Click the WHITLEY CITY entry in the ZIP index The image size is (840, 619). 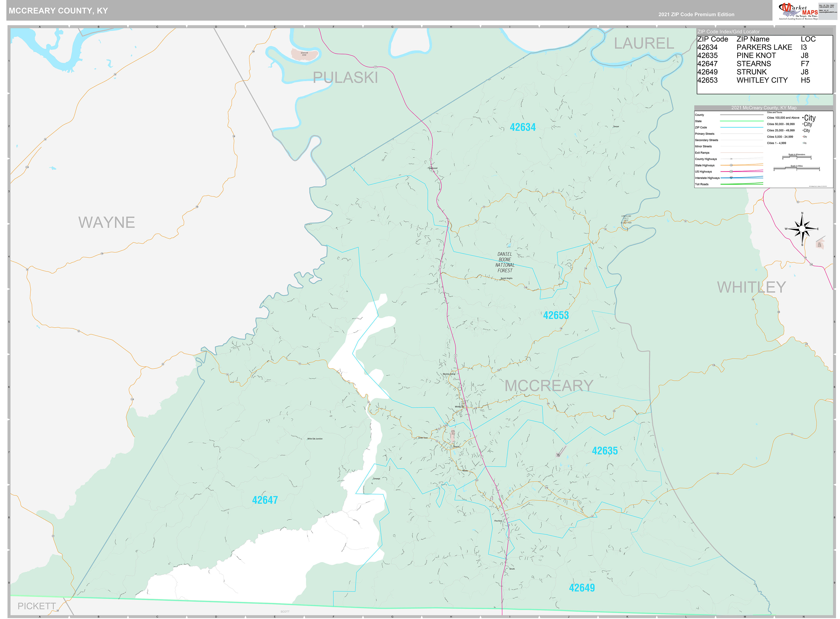click(762, 80)
